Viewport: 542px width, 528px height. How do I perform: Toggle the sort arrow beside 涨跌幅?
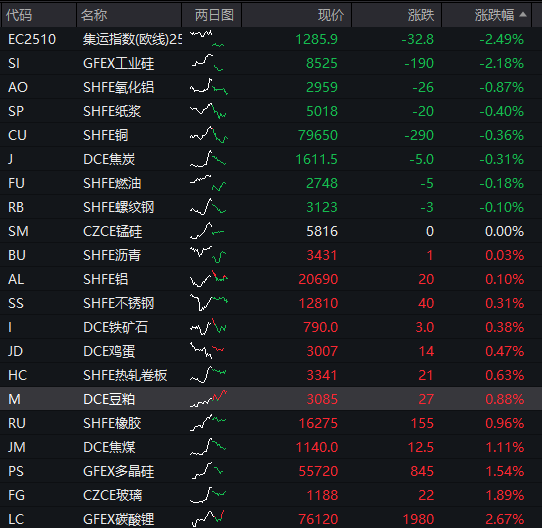tap(523, 15)
